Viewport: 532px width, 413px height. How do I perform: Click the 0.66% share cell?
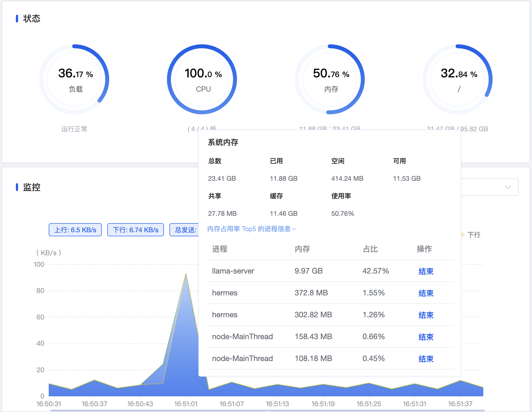click(x=374, y=336)
